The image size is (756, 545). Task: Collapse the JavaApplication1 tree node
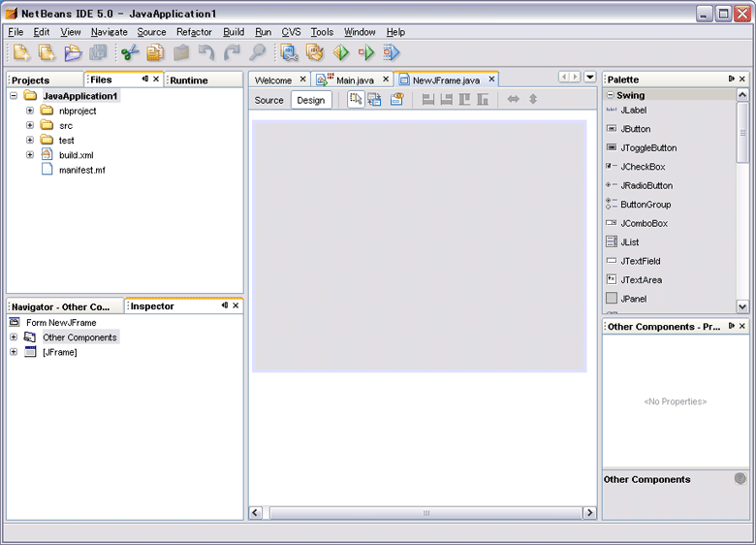pos(14,95)
